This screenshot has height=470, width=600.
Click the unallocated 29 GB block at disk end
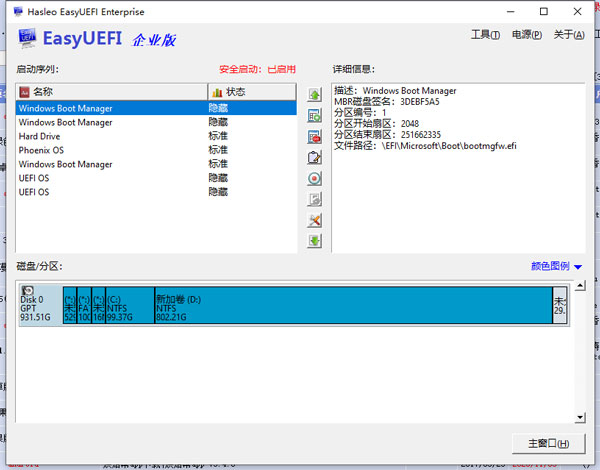pyautogui.click(x=560, y=305)
